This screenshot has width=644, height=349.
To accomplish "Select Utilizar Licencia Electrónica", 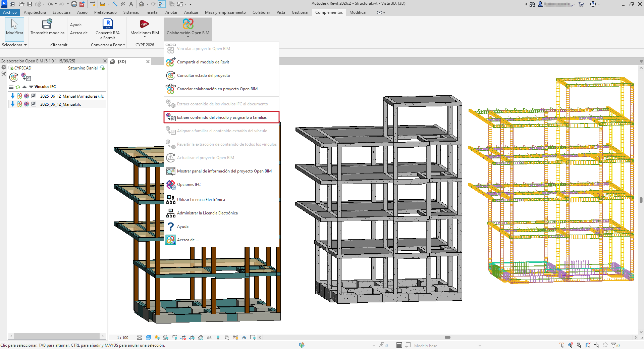I will pos(221,200).
